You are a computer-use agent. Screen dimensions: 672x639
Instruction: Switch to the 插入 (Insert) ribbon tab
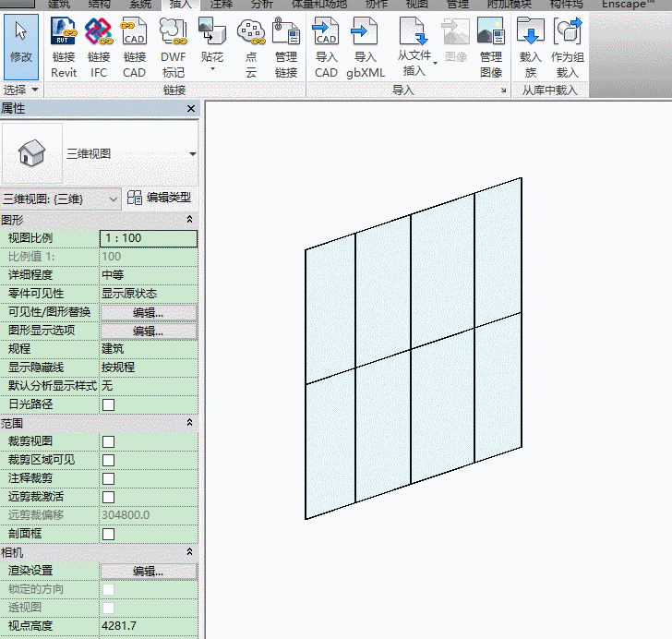pyautogui.click(x=180, y=5)
